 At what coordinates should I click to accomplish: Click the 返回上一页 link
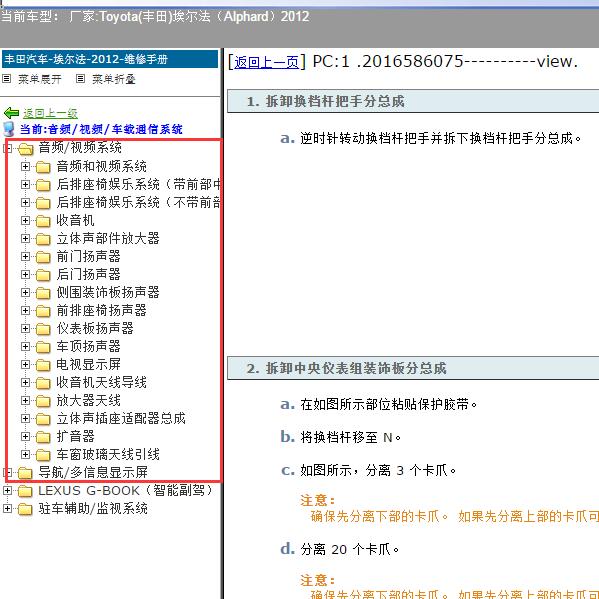[x=266, y=62]
